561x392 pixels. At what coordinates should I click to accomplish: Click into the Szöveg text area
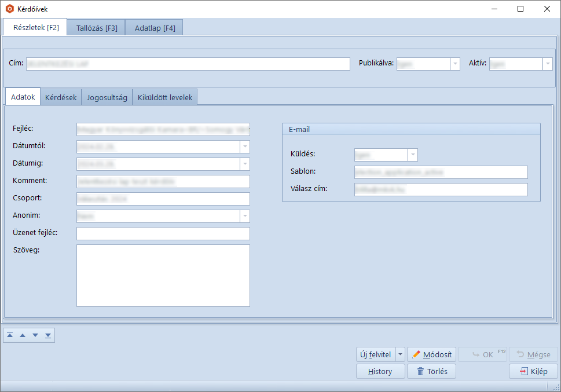[x=163, y=275]
